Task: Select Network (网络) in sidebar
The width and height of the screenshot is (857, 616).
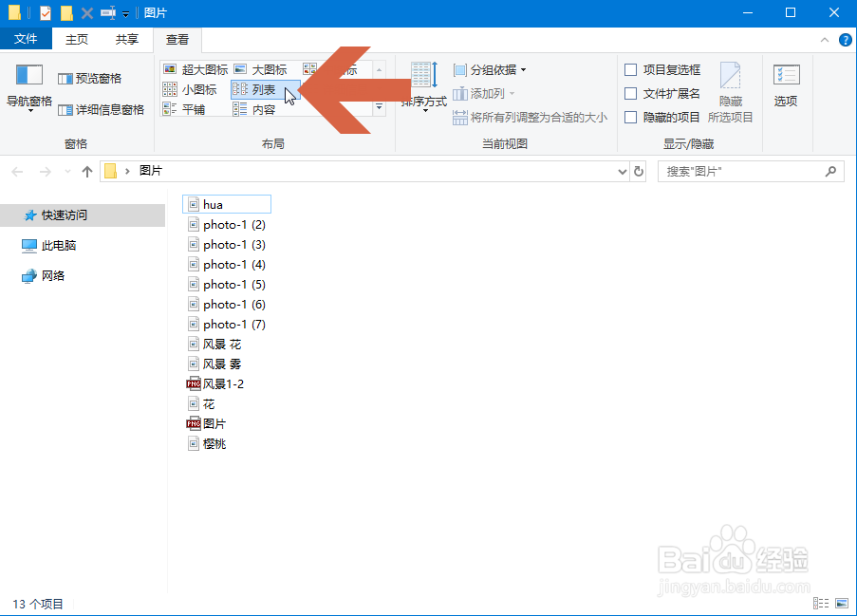Action: 44,276
